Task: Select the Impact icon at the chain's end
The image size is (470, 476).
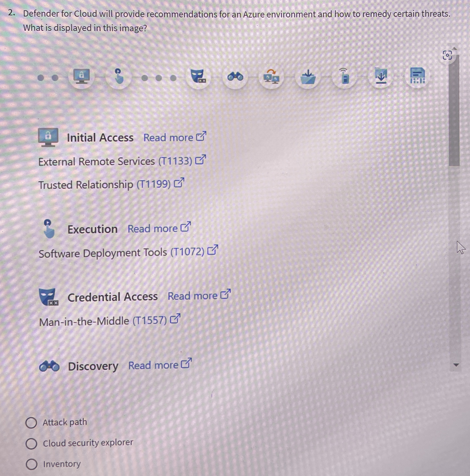Action: 417,76
